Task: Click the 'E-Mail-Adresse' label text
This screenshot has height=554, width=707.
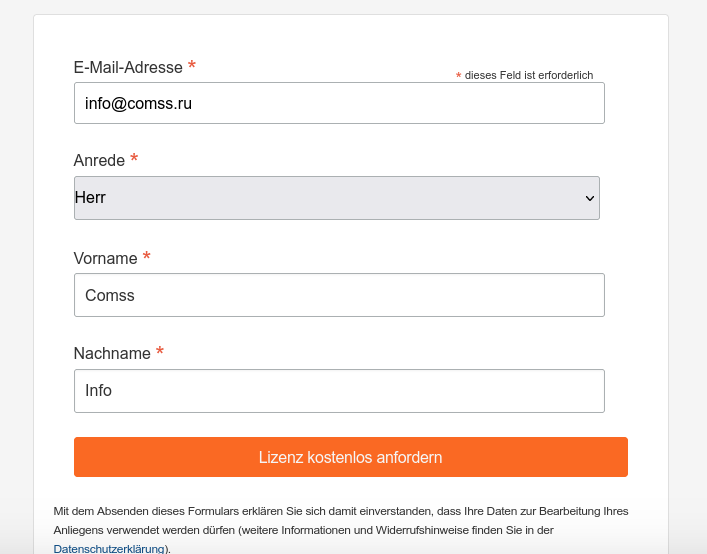Action: pos(128,68)
